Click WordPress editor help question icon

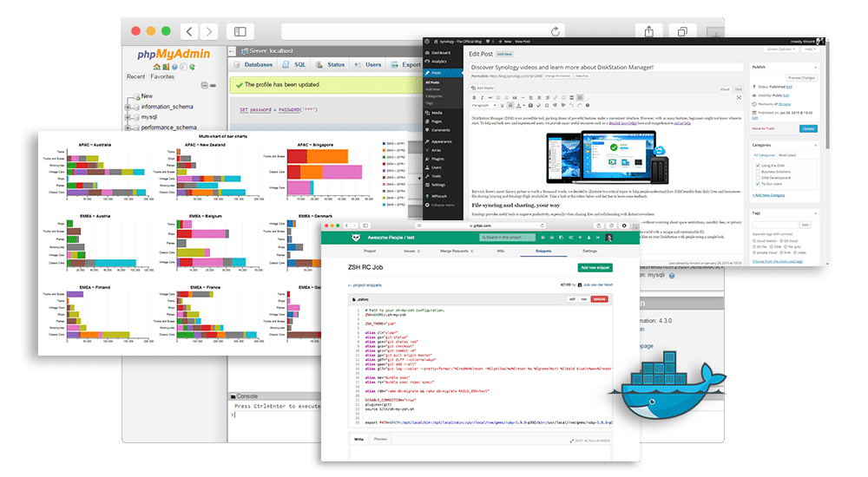(x=588, y=105)
